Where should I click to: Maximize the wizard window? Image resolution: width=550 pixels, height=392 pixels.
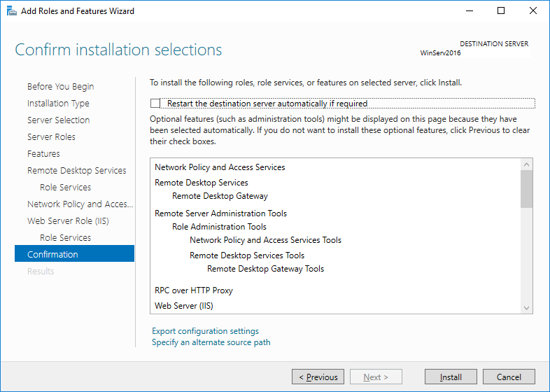point(501,11)
